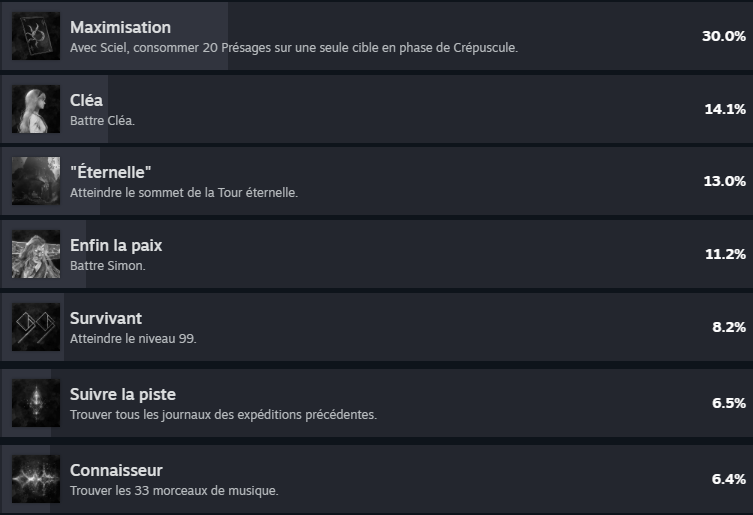
Task: Select the "Éternelle" achievement title
Action: click(110, 172)
